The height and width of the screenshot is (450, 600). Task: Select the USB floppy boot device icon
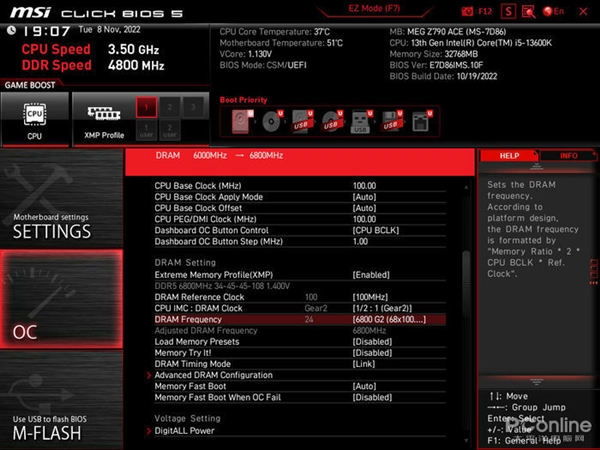pyautogui.click(x=391, y=121)
